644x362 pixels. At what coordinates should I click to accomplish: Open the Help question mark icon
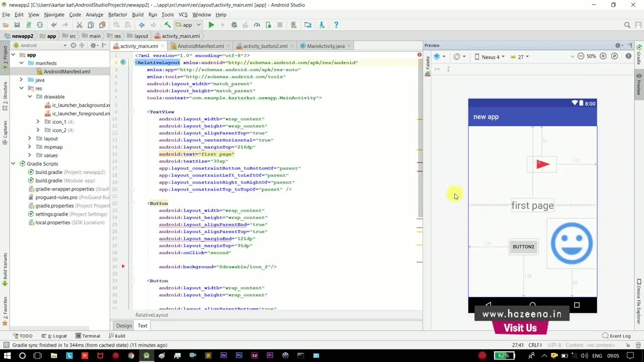(x=336, y=25)
